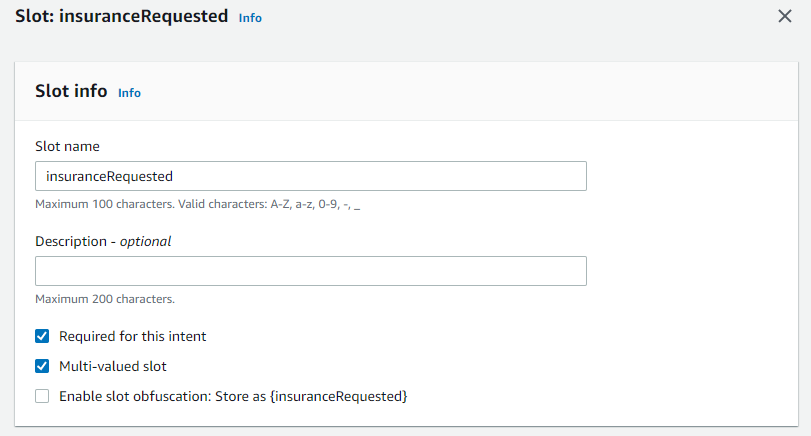Enable the slot obfuscation checkbox
The width and height of the screenshot is (811, 436).
(42, 396)
